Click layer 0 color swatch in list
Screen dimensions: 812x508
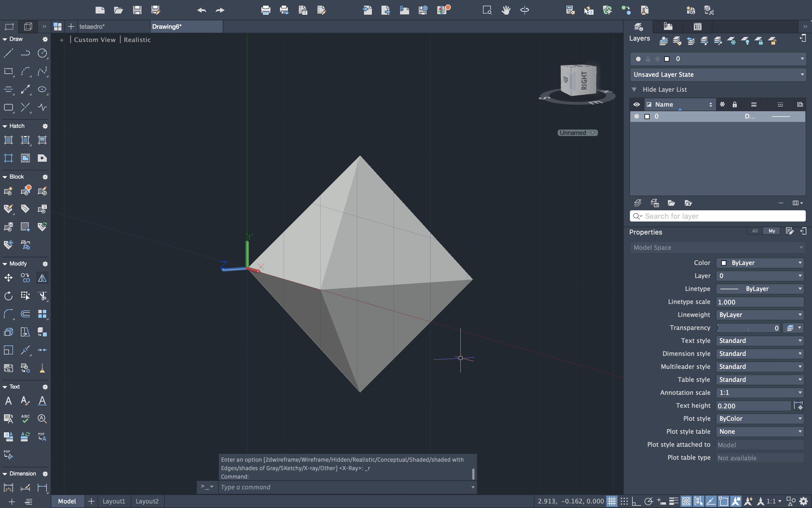647,116
